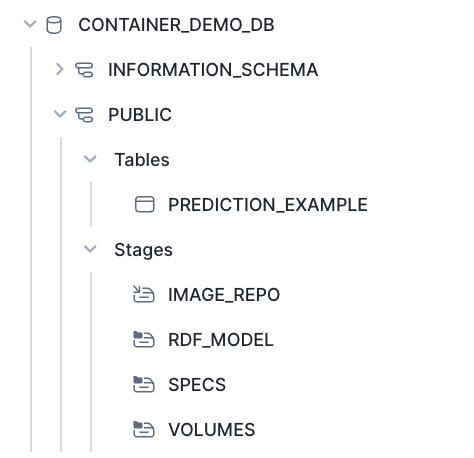Select the VOLUMES stage label

(212, 430)
